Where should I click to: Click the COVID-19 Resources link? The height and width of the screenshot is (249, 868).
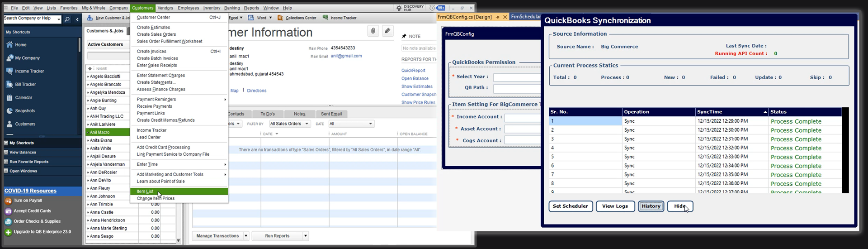tap(30, 191)
